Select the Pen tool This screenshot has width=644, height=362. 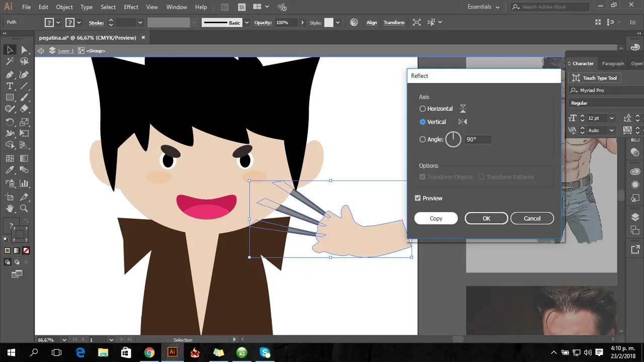pyautogui.click(x=10, y=74)
